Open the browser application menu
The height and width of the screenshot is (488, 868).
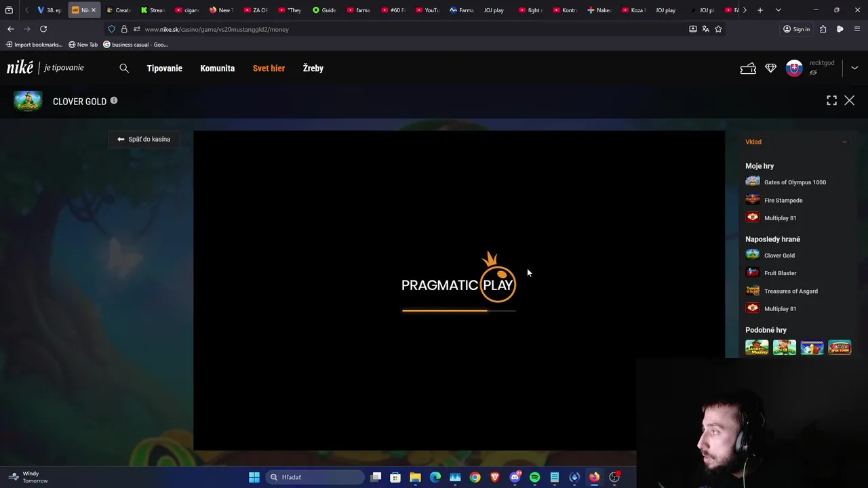pos(857,29)
